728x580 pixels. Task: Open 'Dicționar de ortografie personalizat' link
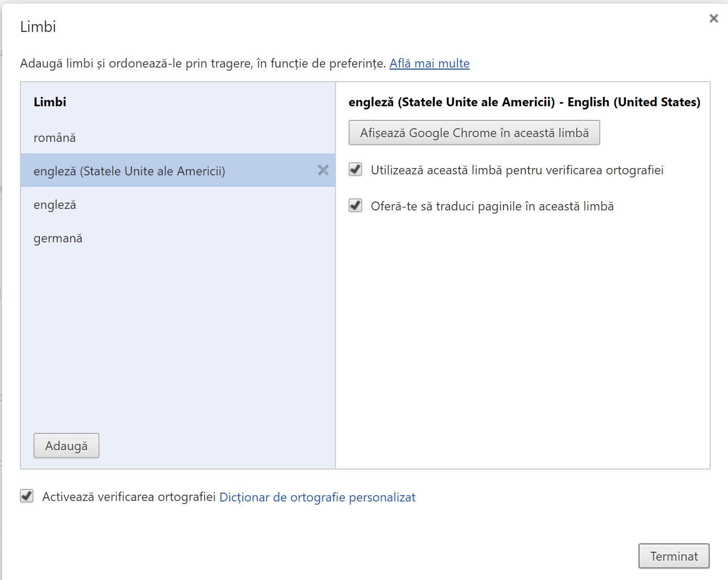point(317,497)
